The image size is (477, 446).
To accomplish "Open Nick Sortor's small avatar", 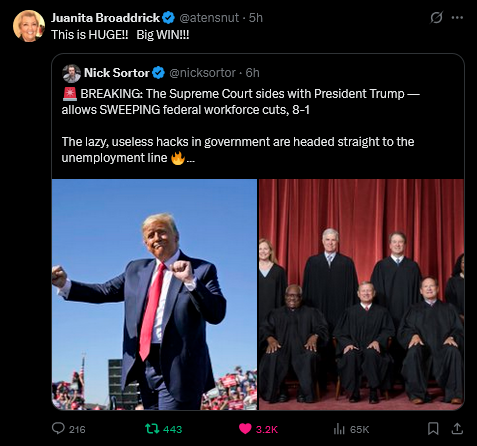I will pyautogui.click(x=71, y=73).
